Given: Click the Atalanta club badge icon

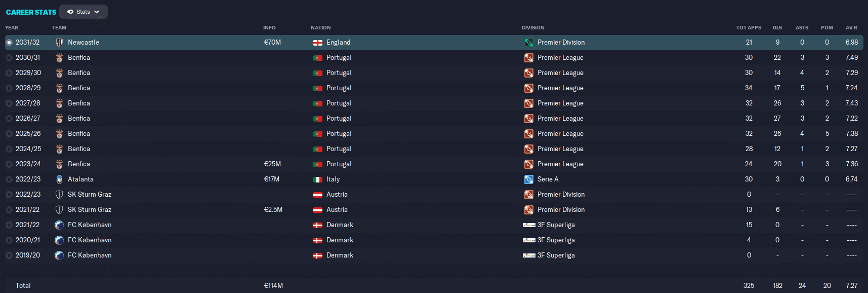Looking at the screenshot, I should click(59, 179).
